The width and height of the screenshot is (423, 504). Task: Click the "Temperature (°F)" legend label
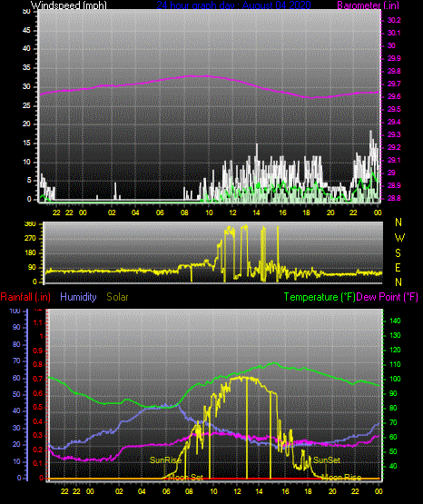coord(320,297)
